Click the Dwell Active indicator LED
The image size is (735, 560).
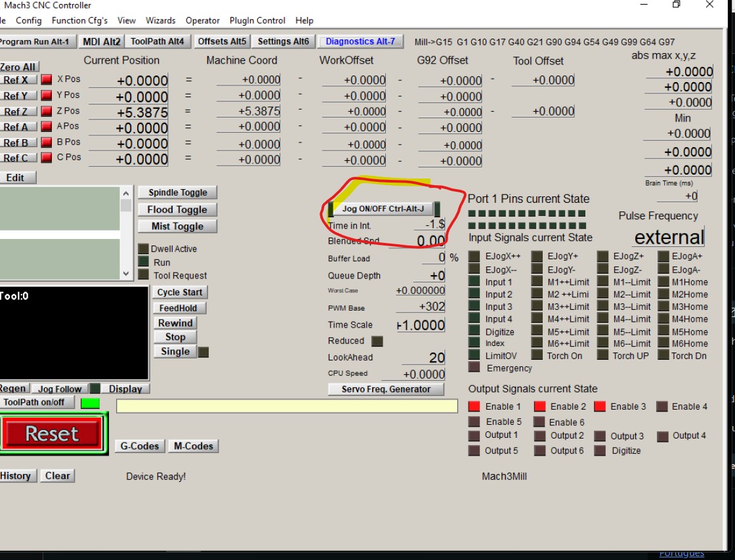coord(144,249)
